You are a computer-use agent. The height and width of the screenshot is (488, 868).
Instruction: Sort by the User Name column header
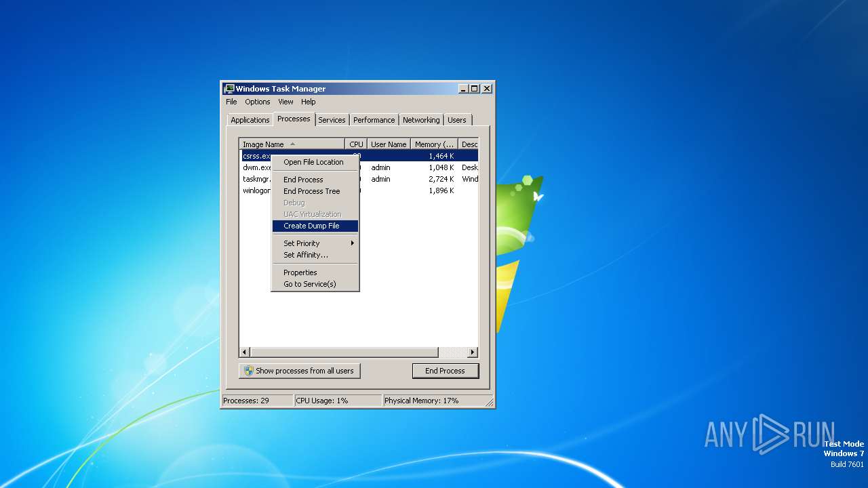pyautogui.click(x=389, y=144)
